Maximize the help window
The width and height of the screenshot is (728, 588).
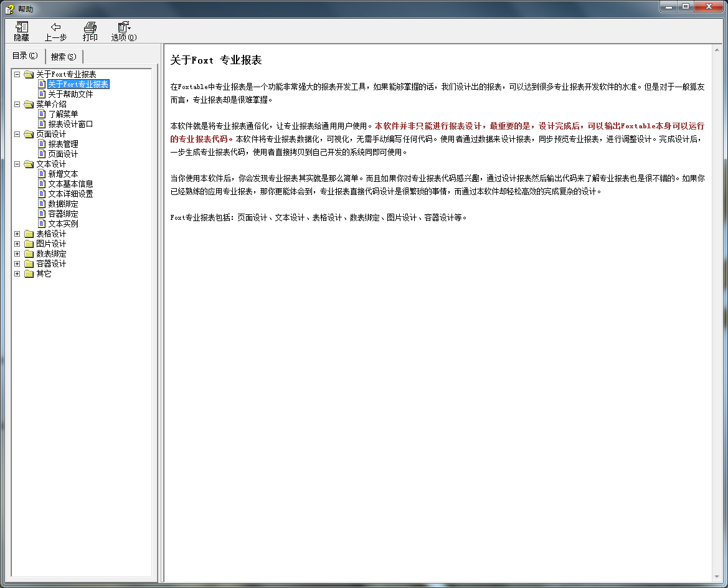pyautogui.click(x=685, y=6)
